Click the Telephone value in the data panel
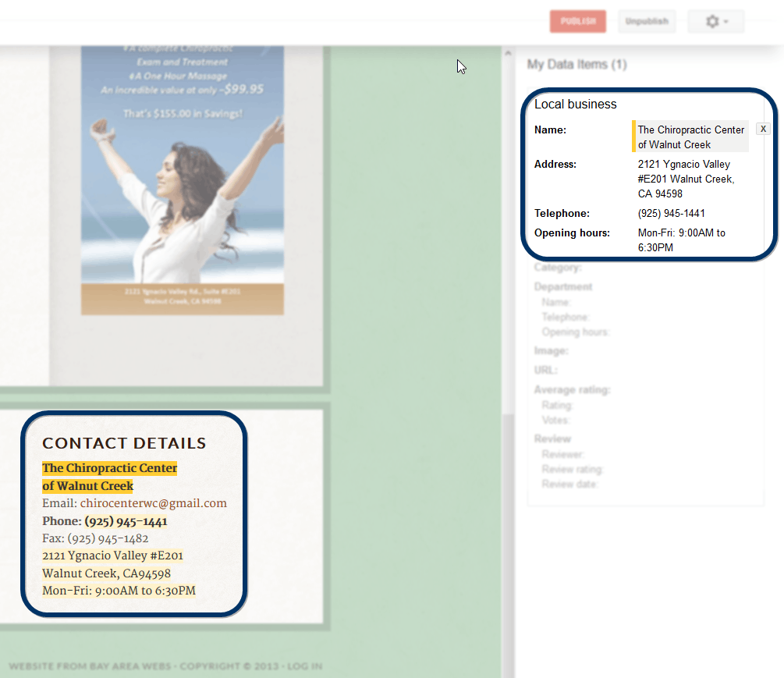Viewport: 784px width, 678px height. tap(671, 214)
